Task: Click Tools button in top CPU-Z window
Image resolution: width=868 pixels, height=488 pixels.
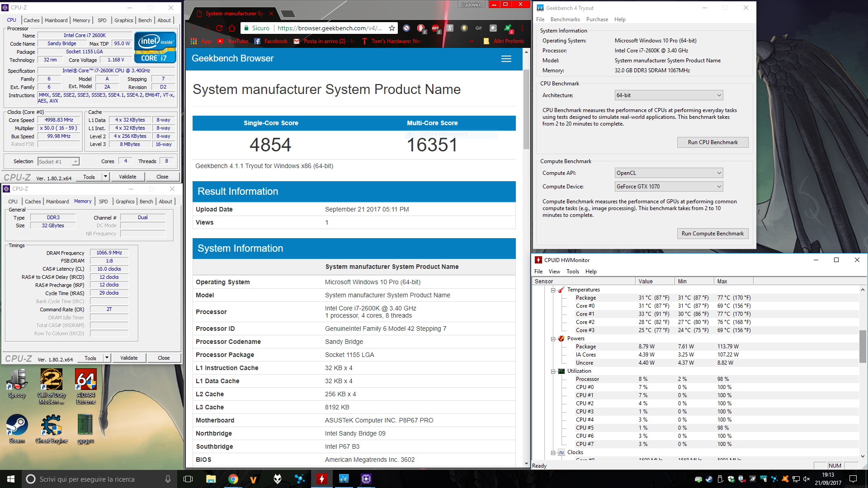Action: click(x=89, y=177)
